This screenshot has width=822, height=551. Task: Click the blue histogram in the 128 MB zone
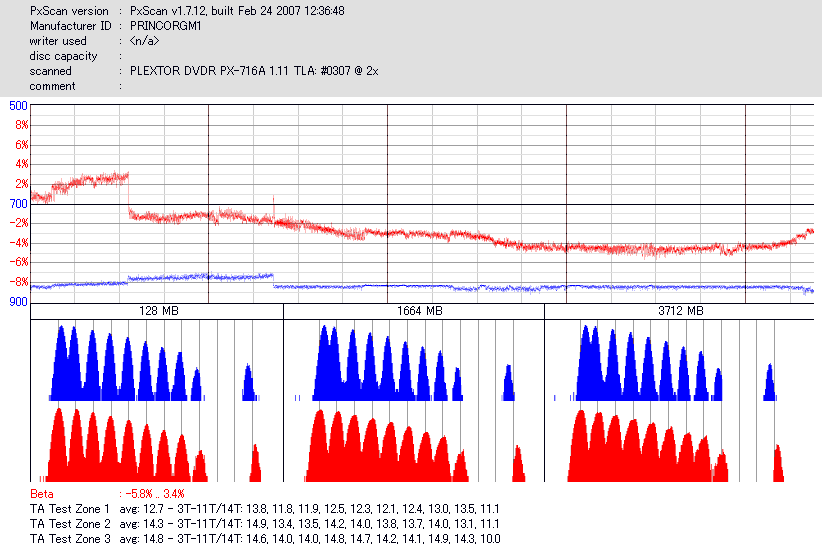[x=154, y=363]
